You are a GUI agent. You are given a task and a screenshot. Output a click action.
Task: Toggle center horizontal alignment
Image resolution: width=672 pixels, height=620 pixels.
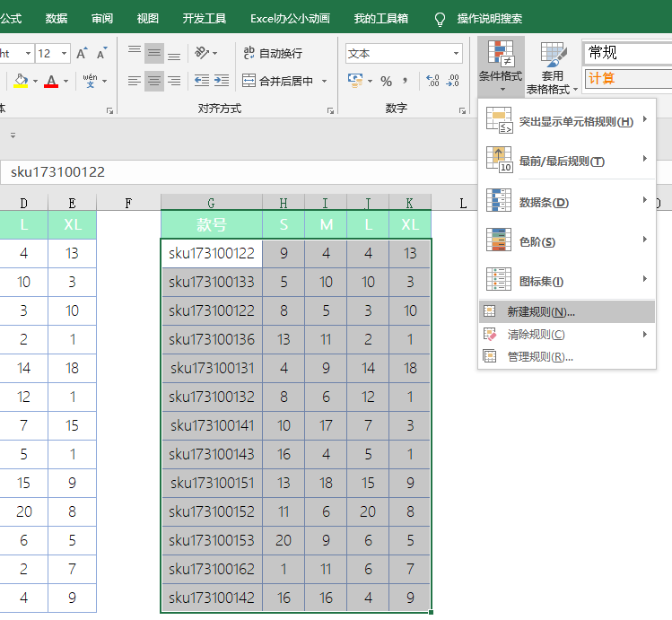pyautogui.click(x=154, y=81)
